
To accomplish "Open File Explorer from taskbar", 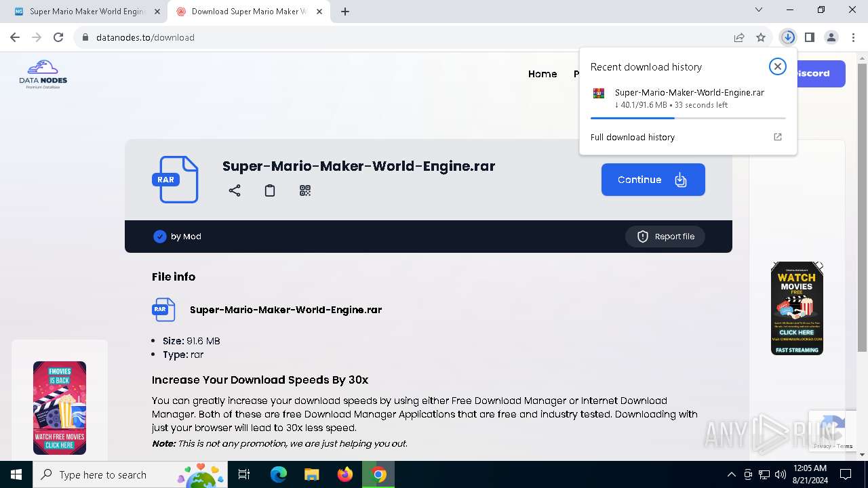I will 311,474.
